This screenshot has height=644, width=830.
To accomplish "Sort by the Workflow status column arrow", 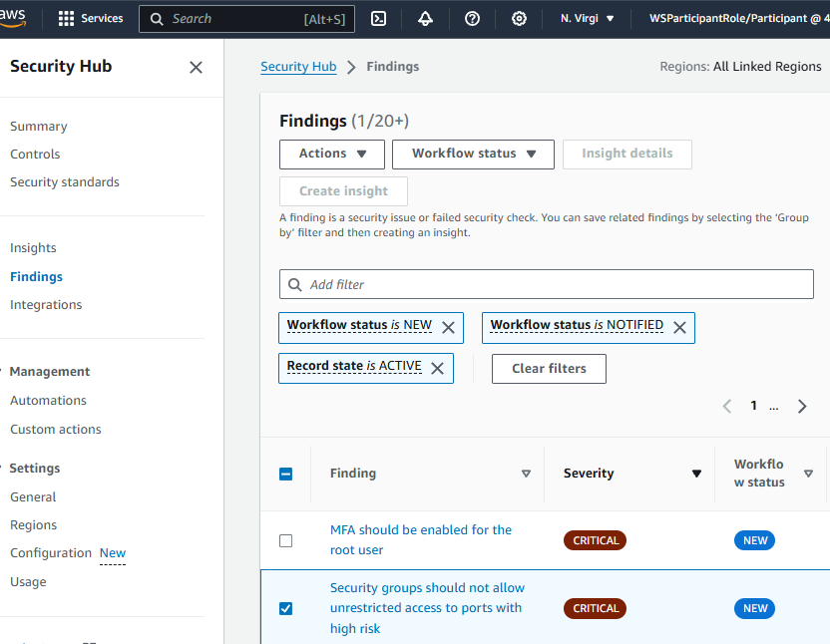I will (x=808, y=474).
